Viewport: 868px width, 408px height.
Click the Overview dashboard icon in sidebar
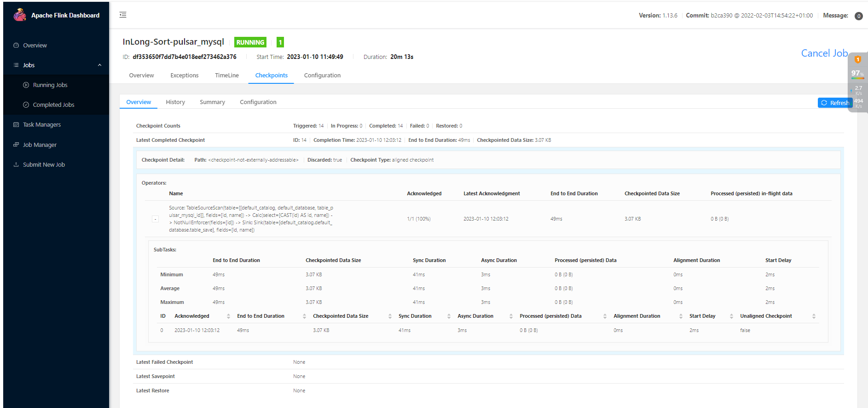point(16,45)
